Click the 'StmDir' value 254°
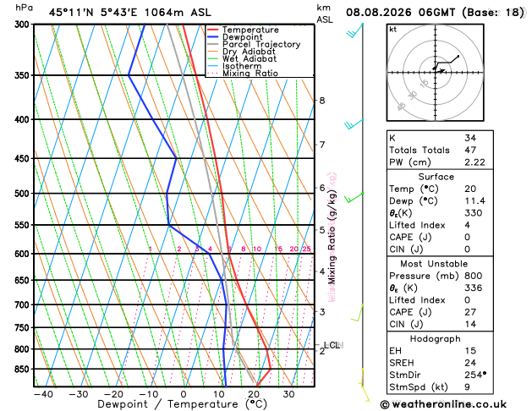Image resolution: width=532 pixels, height=411 pixels. point(475,375)
